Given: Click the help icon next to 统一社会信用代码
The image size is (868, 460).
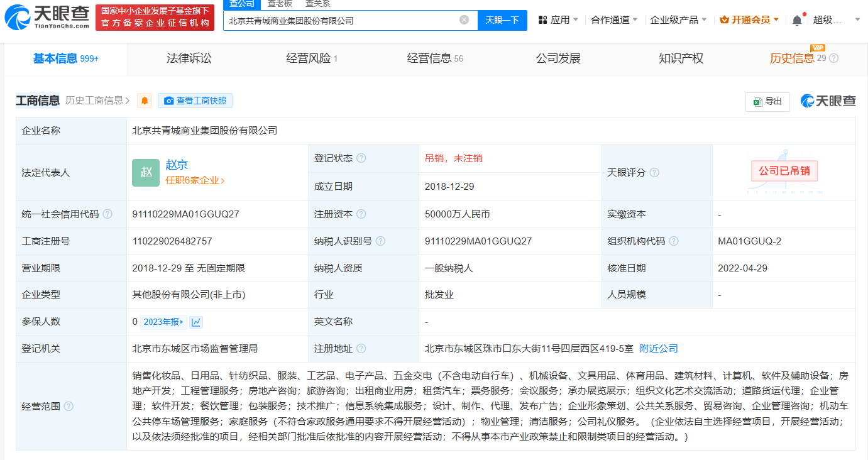Looking at the screenshot, I should [107, 214].
